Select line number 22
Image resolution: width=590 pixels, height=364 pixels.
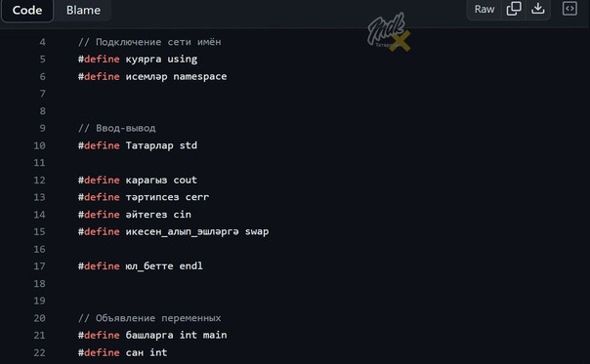tap(39, 352)
